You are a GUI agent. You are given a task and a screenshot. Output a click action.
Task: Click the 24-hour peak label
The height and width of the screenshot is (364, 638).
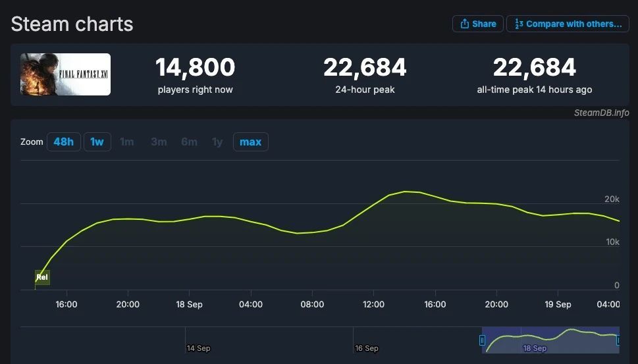pyautogui.click(x=365, y=90)
